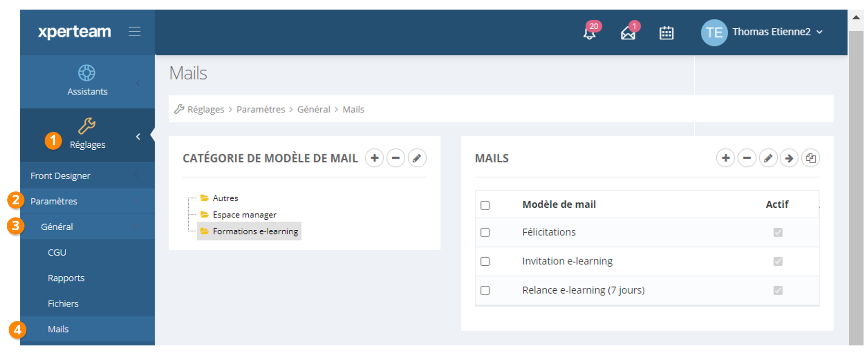Open the notifications bell icon
The width and height of the screenshot is (868, 355).
pyautogui.click(x=590, y=33)
